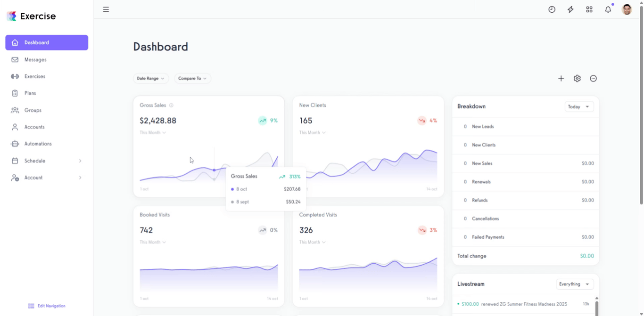Open the Compare To dropdown
The width and height of the screenshot is (644, 316).
tap(192, 79)
